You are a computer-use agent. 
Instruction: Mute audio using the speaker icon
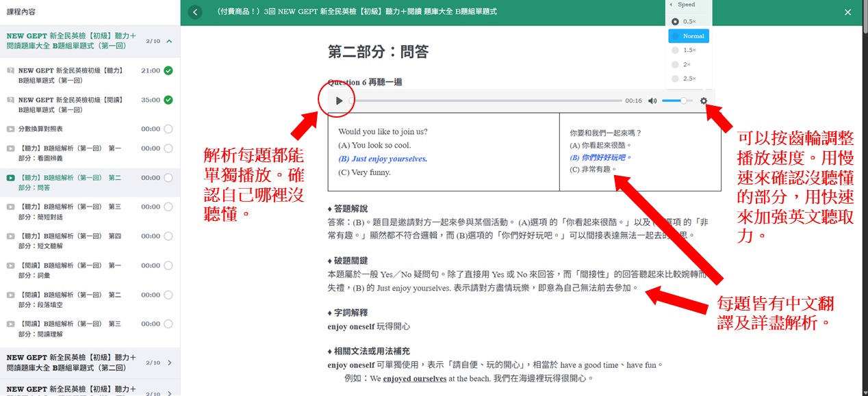click(x=652, y=101)
